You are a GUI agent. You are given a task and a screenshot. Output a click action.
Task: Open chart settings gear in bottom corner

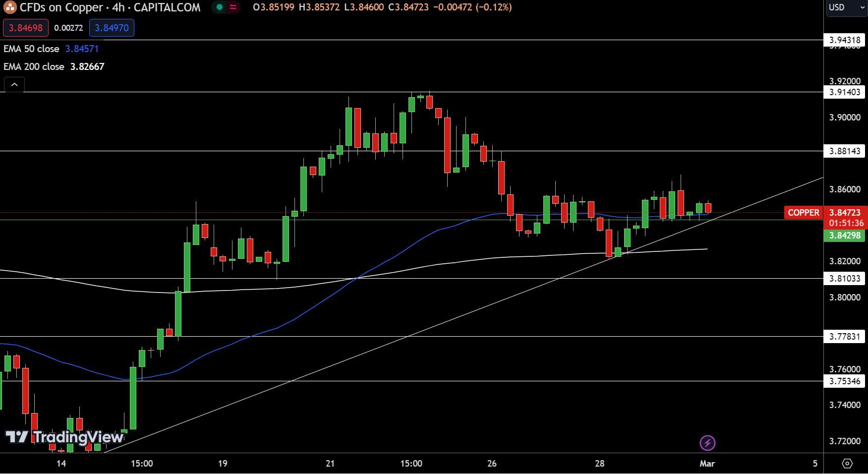tap(847, 464)
